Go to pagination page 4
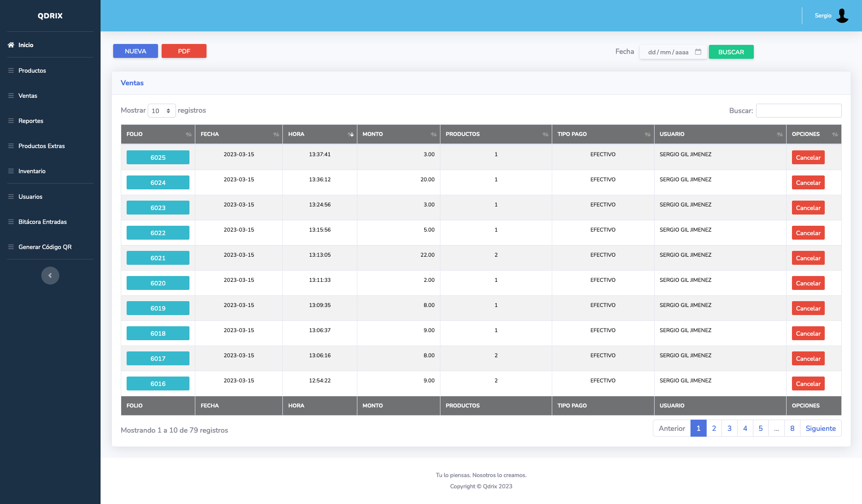 745,428
